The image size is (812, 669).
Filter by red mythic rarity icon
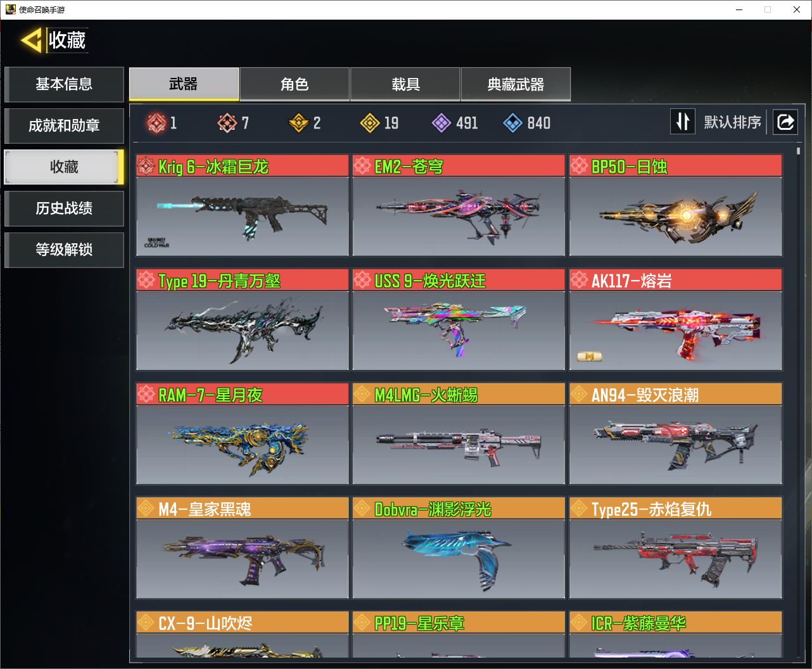point(156,123)
